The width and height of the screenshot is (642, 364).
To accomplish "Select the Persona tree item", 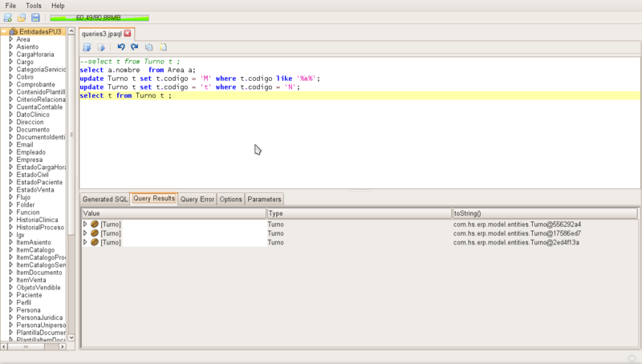I will [x=28, y=310].
